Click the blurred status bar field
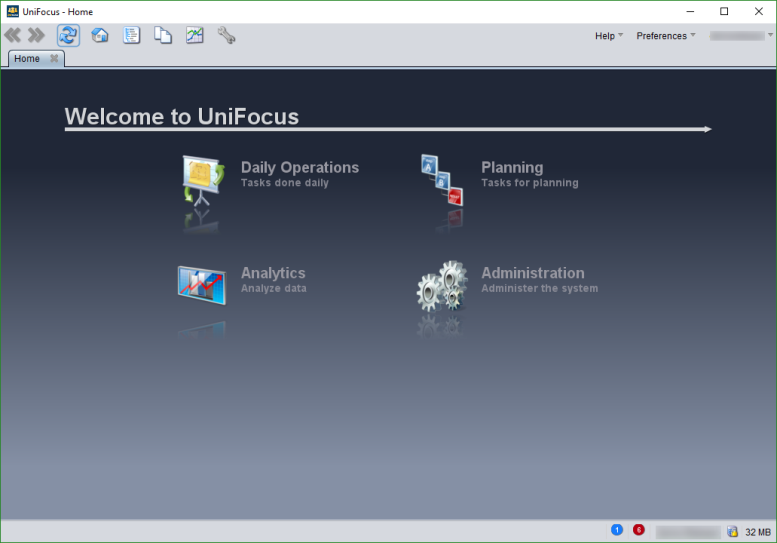 pyautogui.click(x=687, y=532)
